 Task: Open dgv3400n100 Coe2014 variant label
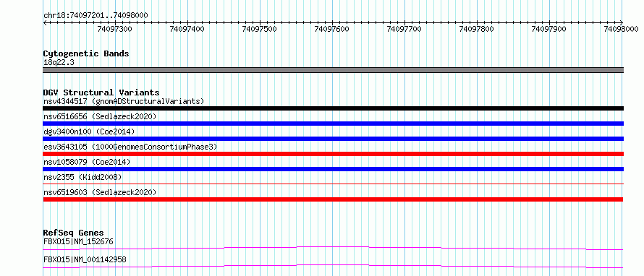point(89,131)
